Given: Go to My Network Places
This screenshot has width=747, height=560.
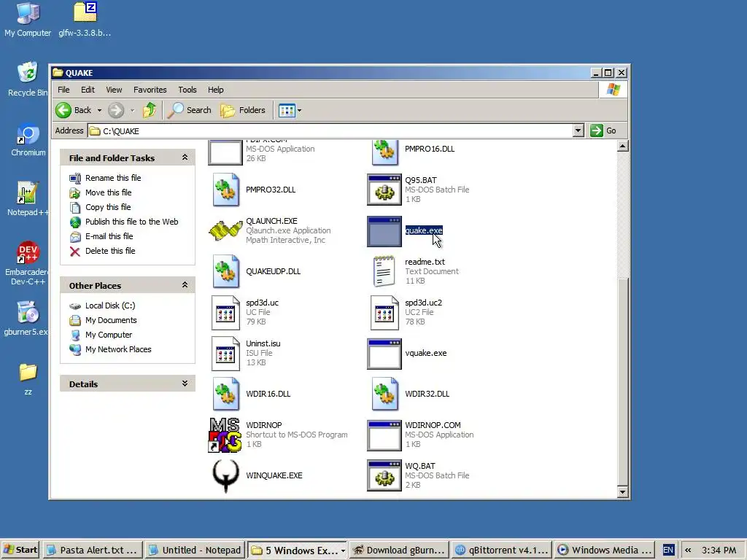Looking at the screenshot, I should (x=118, y=349).
